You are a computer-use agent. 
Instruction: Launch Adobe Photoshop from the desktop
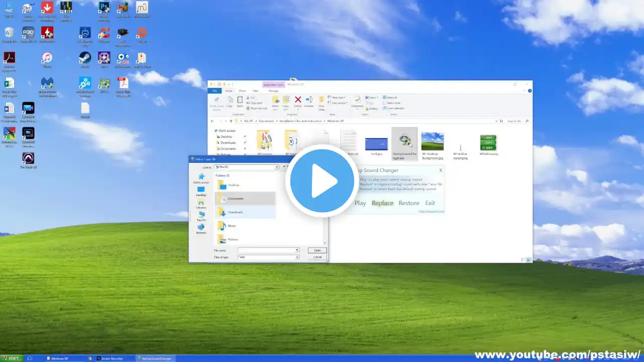point(104,10)
